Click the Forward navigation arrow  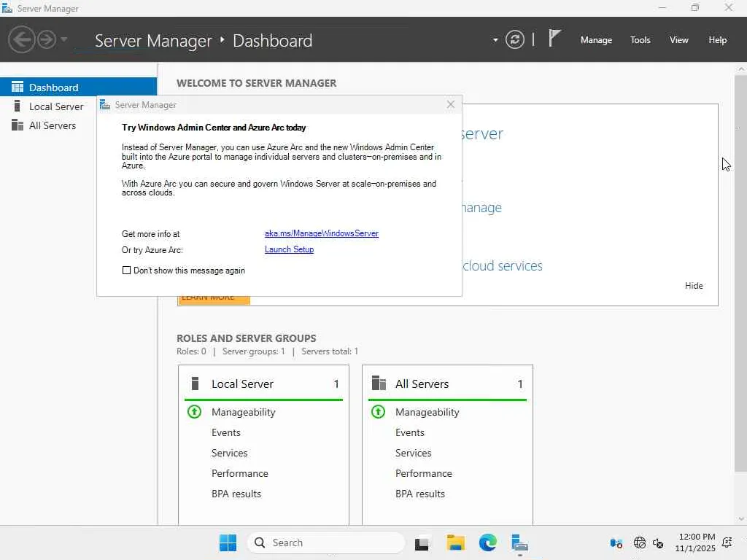tap(47, 39)
